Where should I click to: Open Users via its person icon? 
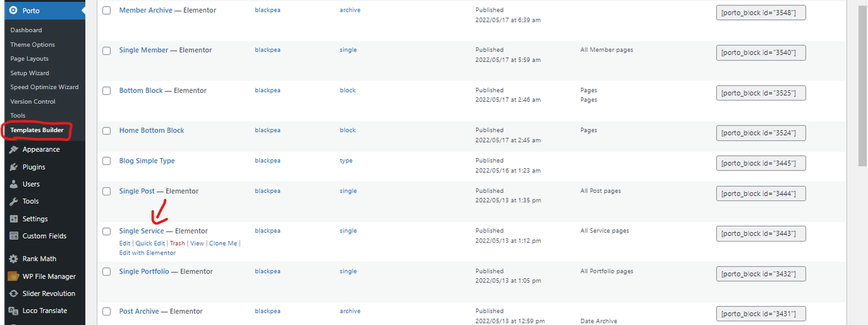click(14, 184)
